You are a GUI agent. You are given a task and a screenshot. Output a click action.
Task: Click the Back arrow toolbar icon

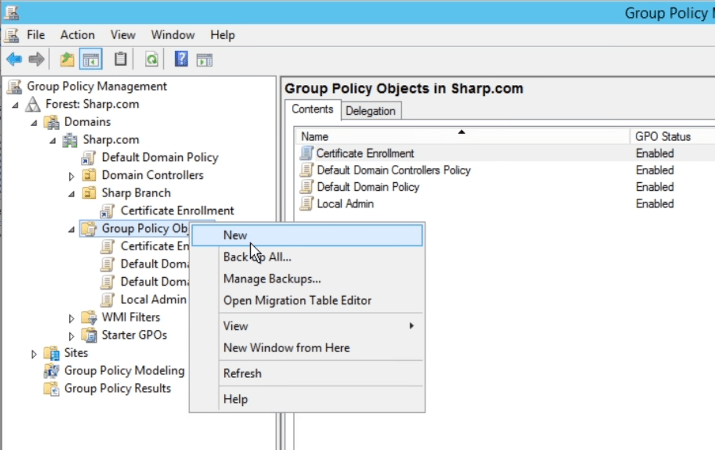[x=14, y=59]
